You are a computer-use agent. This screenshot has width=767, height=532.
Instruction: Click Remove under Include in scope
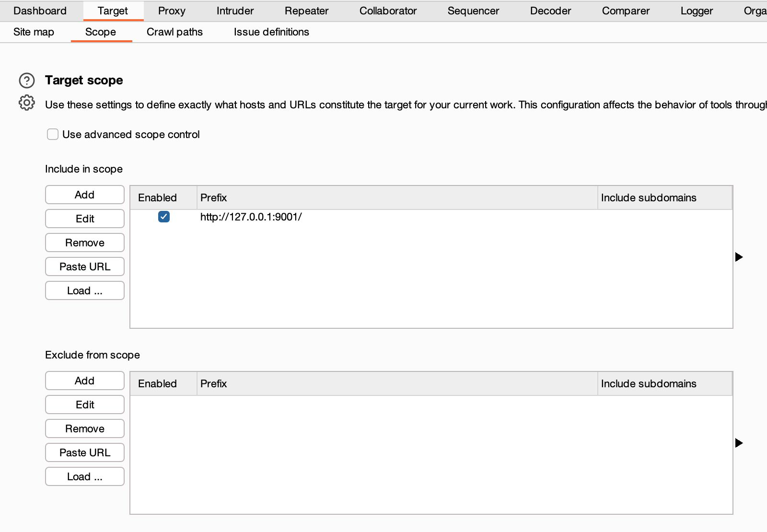click(x=85, y=243)
